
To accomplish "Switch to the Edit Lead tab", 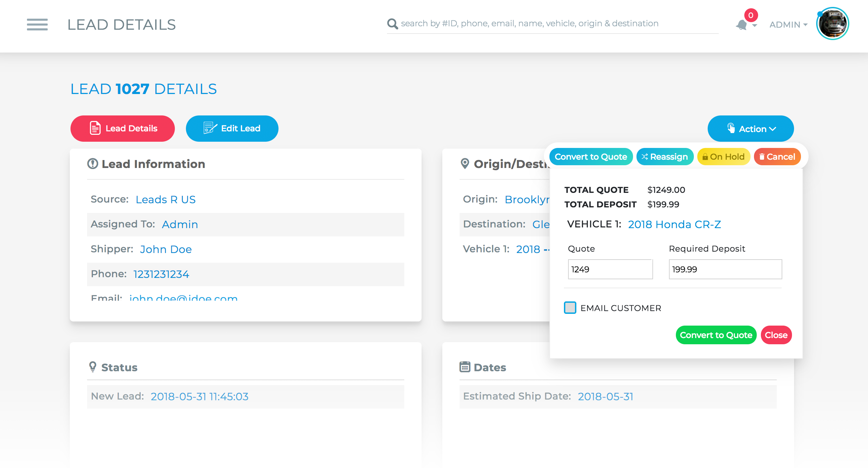I will pyautogui.click(x=232, y=129).
